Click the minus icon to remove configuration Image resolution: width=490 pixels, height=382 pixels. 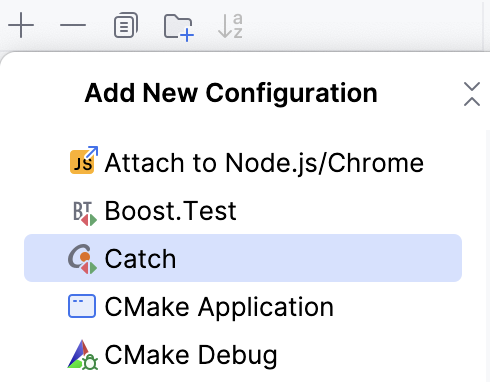tap(73, 25)
